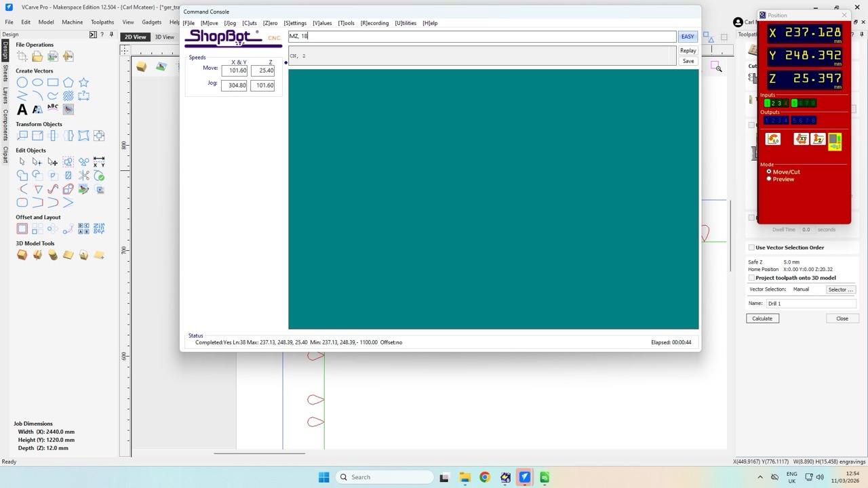Open Chrome from the Windows taskbar
The width and height of the screenshot is (868, 488).
484,477
